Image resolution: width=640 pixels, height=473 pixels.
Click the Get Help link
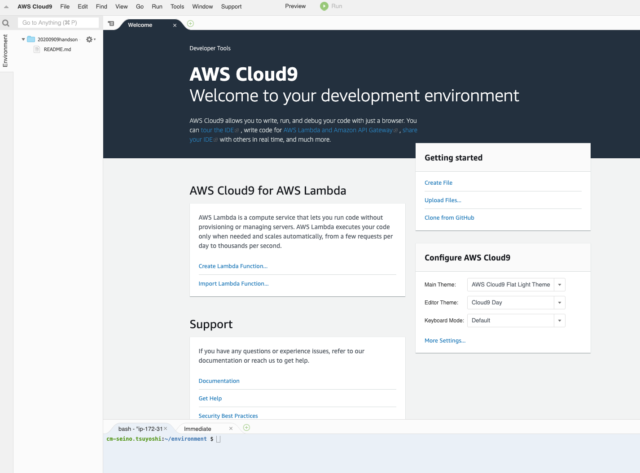(x=210, y=398)
